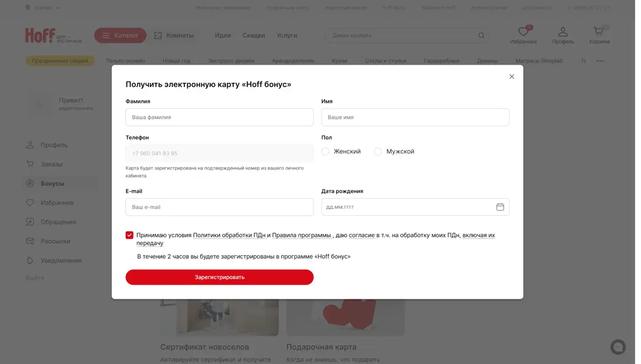Open the Profile icon in header

pyautogui.click(x=563, y=32)
